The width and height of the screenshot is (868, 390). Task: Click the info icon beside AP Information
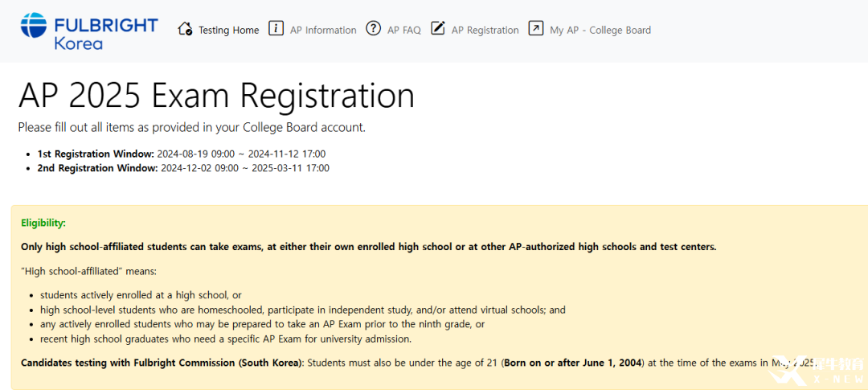276,29
